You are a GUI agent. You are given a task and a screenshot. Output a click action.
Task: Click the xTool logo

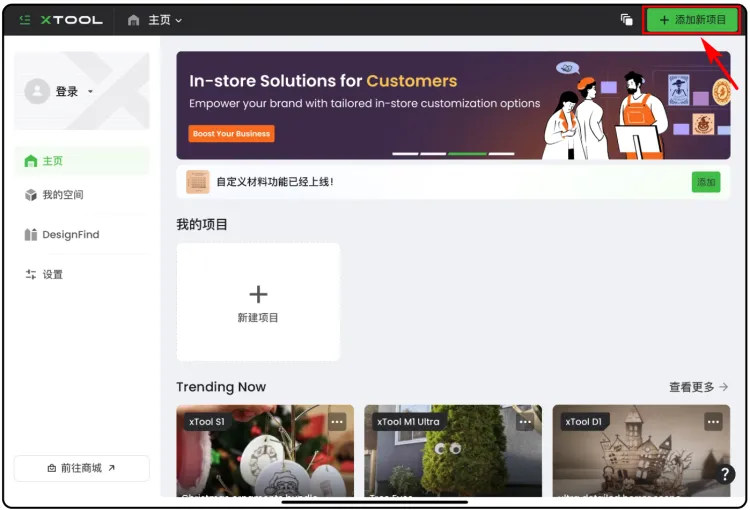point(72,20)
